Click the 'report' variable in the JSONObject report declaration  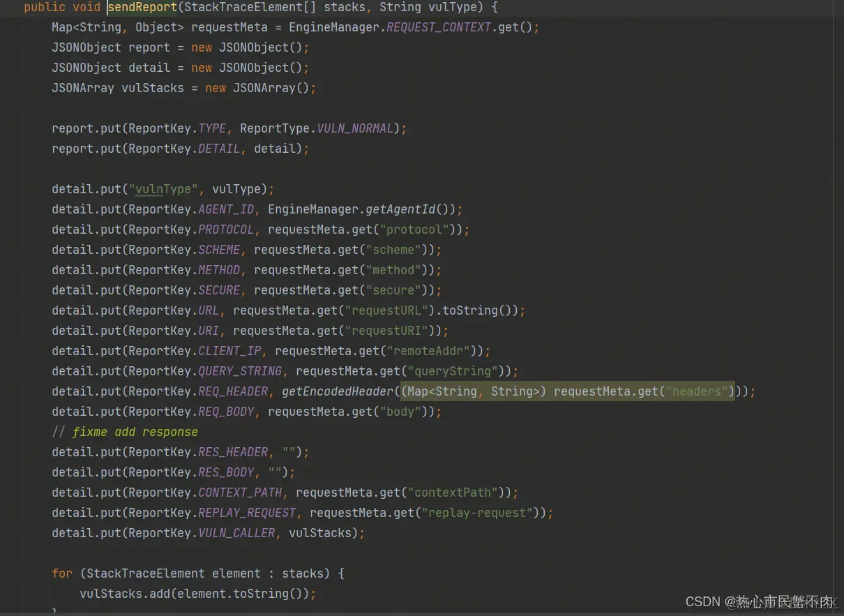click(x=149, y=47)
